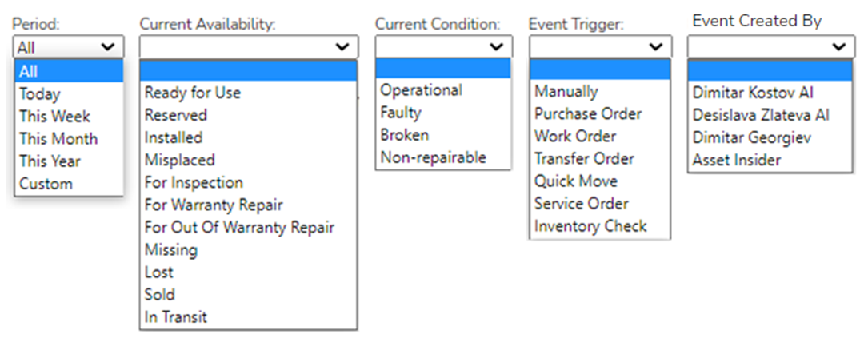This screenshot has height=338, width=868.
Task: Select 'Faulty' from condition list
Action: 401,113
